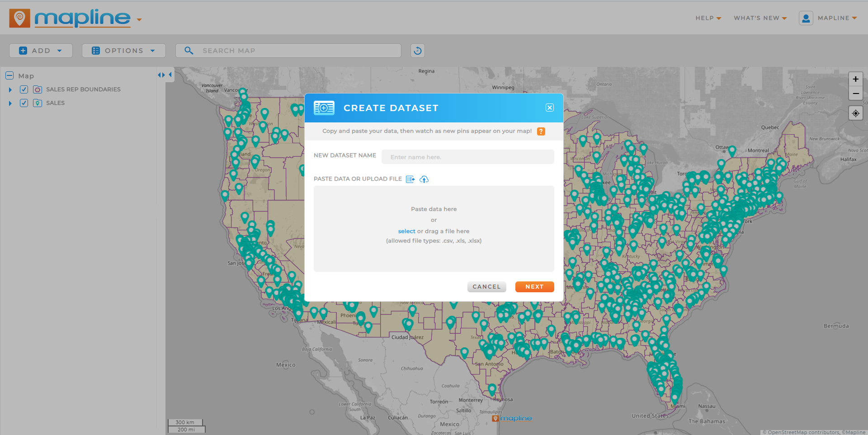Screen dimensions: 868x435
Task: Click the paste data icon
Action: coord(410,179)
